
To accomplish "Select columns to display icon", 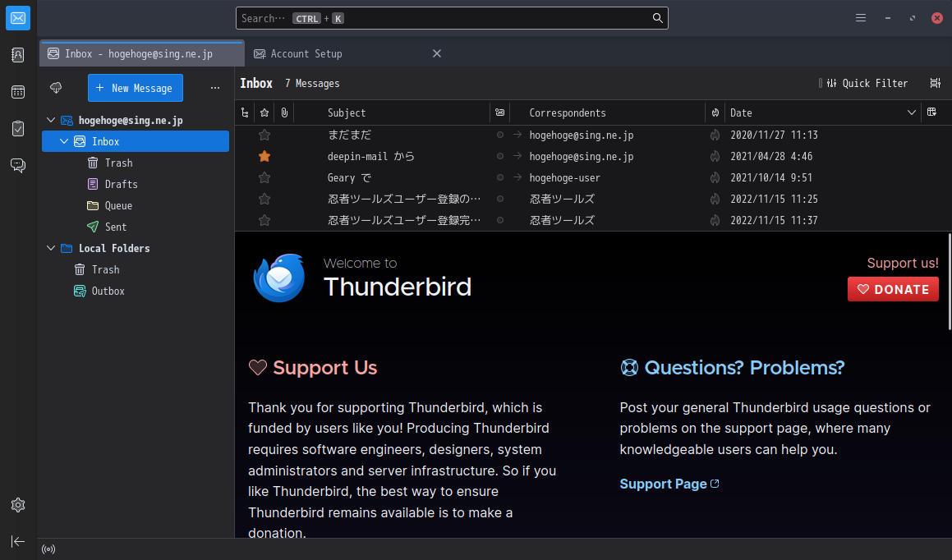I will (932, 112).
